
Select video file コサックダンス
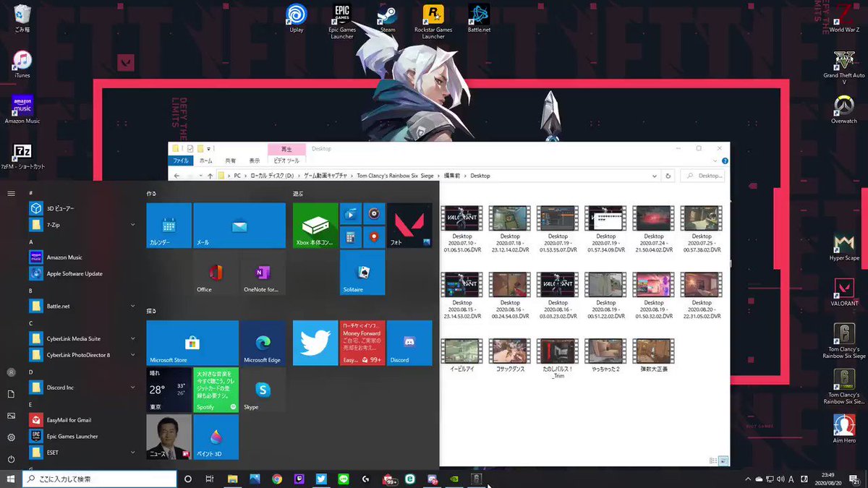[x=509, y=356]
